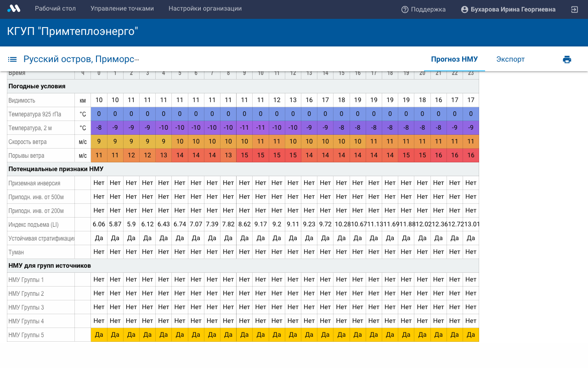This screenshot has height=368, width=588.
Task: Click the НМУ Группы 1 row label
Action: pyautogui.click(x=26, y=280)
